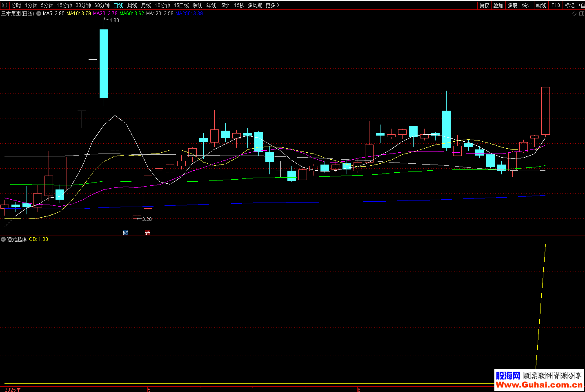This screenshot has width=585, height=392.
Task: Click the 潜龙起爆 indicator name
Action: coord(17,239)
